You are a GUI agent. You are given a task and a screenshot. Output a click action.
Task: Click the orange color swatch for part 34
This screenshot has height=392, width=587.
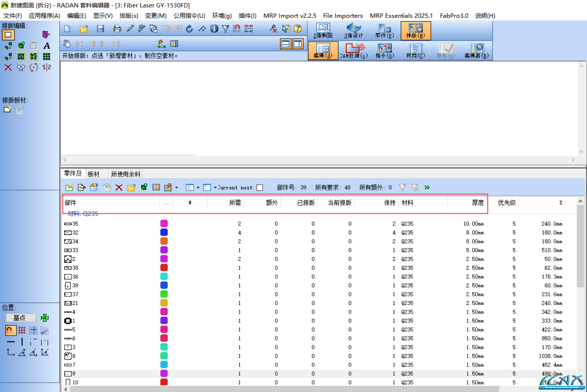164,241
